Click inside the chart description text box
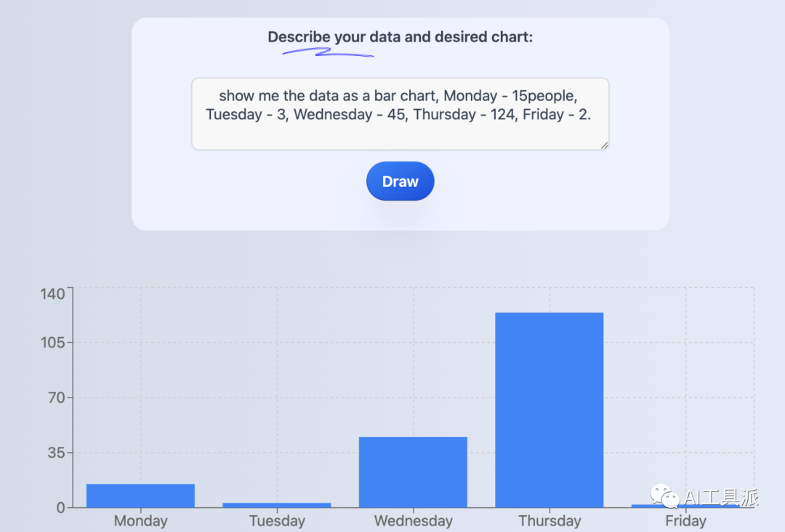The height and width of the screenshot is (532, 785). click(x=400, y=113)
